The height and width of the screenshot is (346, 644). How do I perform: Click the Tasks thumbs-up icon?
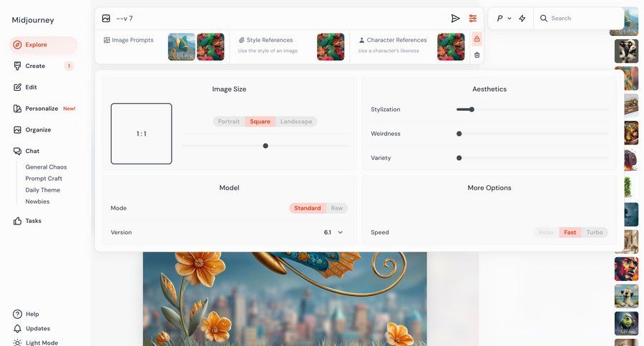pyautogui.click(x=17, y=221)
